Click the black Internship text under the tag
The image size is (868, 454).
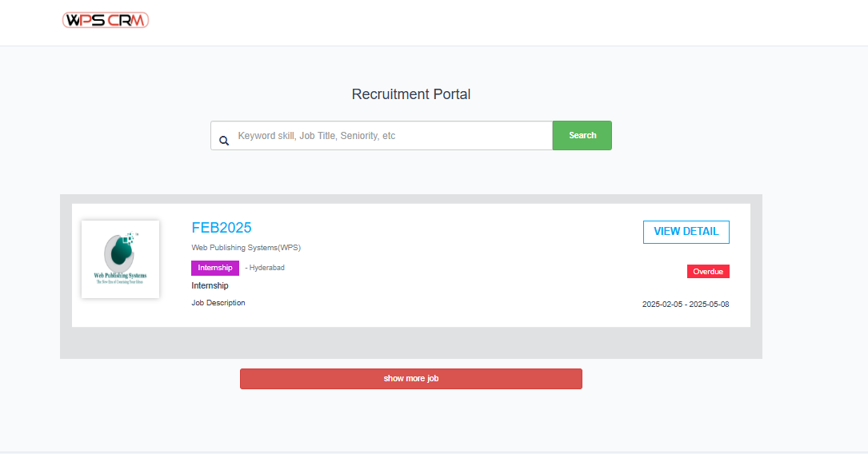[210, 286]
